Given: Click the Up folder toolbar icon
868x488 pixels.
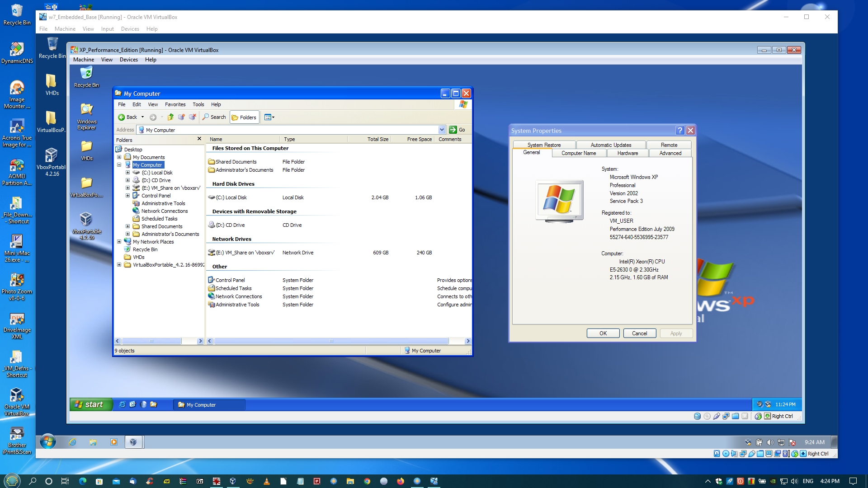Looking at the screenshot, I should coord(170,117).
